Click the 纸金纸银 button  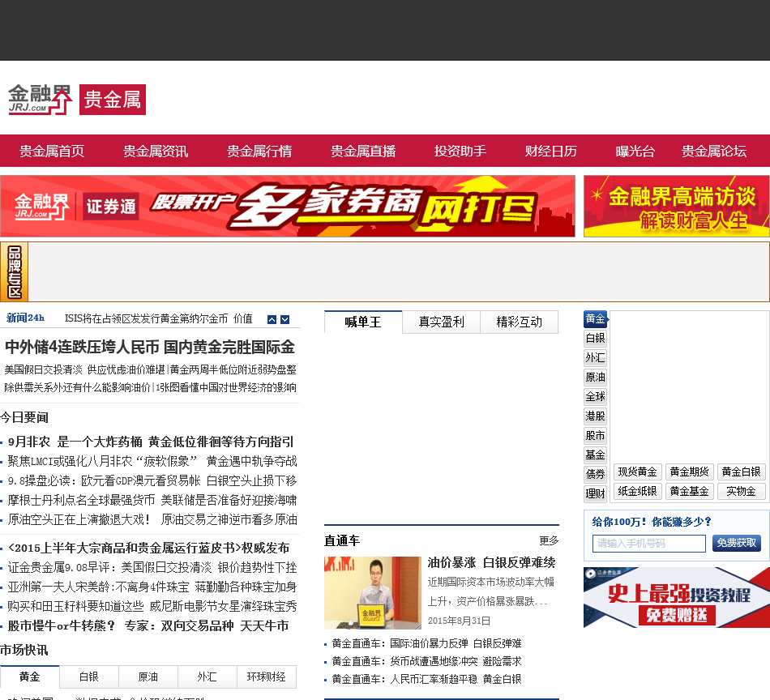click(637, 491)
